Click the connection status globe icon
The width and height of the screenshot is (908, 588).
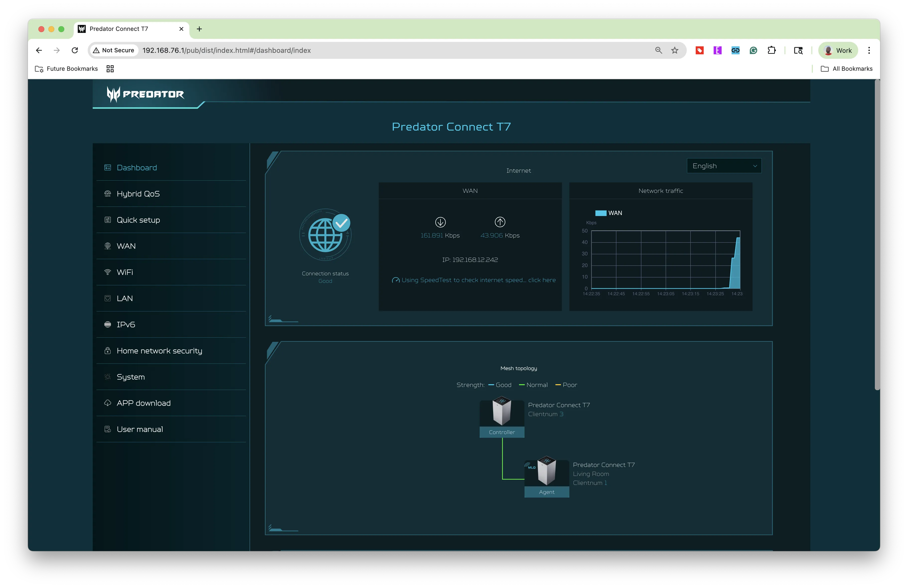point(325,235)
